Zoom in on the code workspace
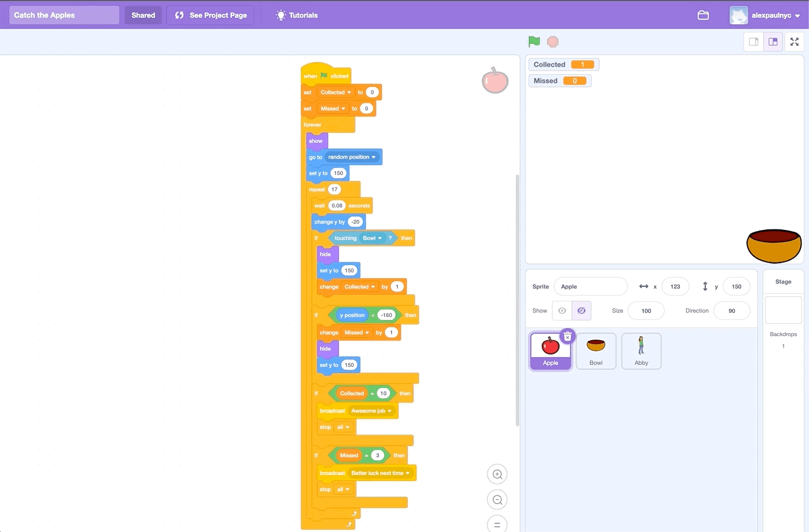The width and height of the screenshot is (809, 532). tap(497, 474)
